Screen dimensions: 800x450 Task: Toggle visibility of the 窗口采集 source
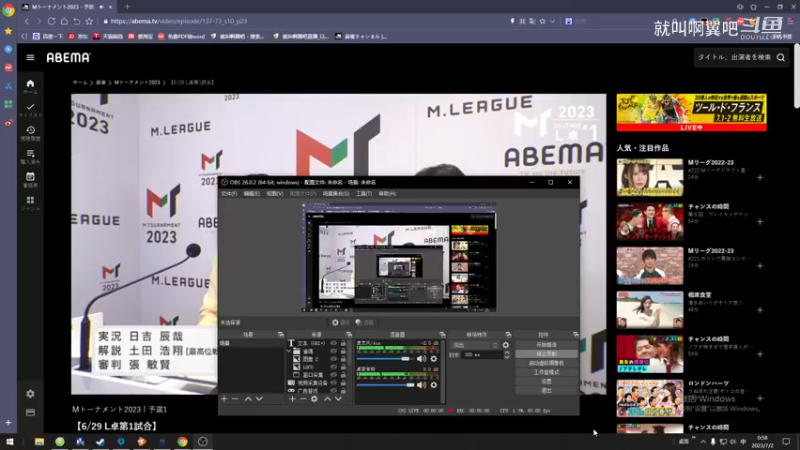pyautogui.click(x=334, y=374)
